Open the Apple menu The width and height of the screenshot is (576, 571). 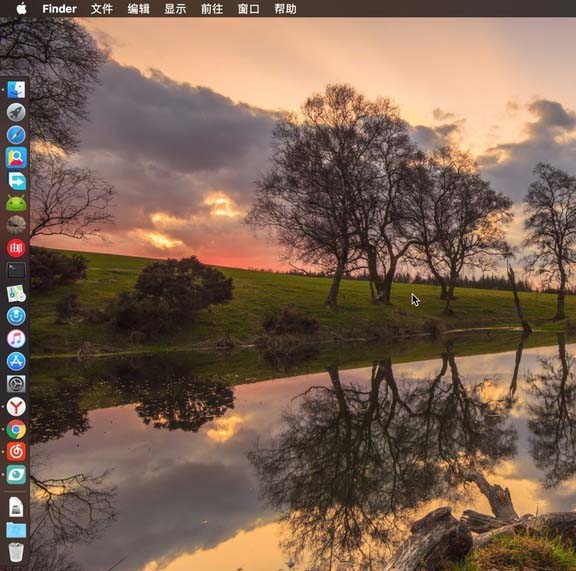click(22, 8)
